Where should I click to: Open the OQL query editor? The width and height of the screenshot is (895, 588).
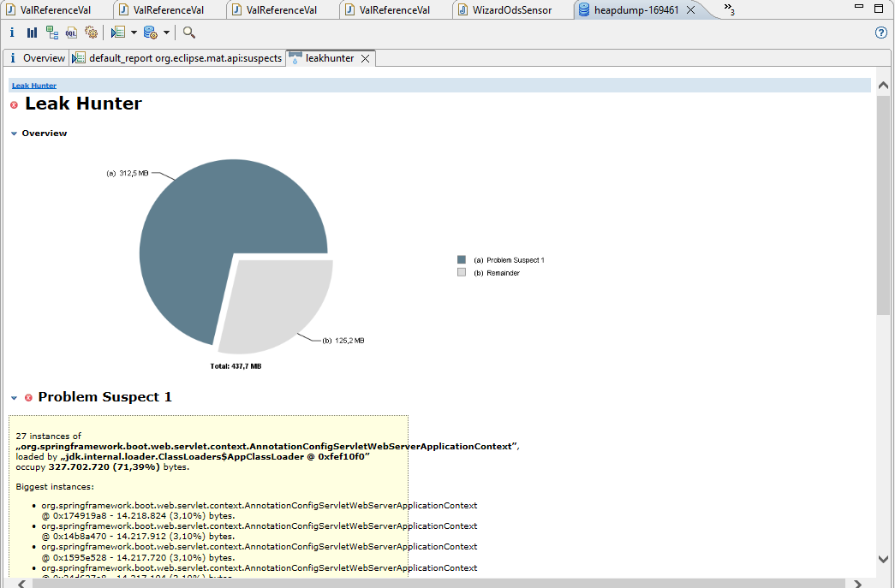point(71,33)
